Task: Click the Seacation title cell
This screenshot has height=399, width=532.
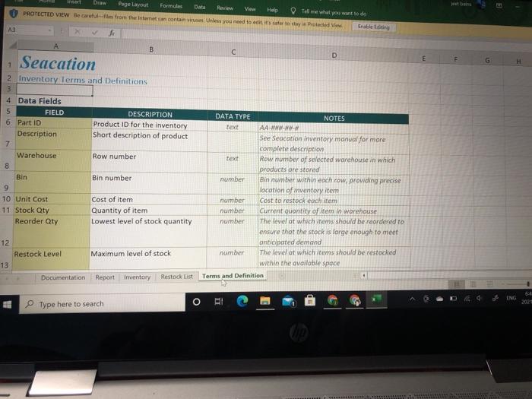Action: pyautogui.click(x=57, y=63)
